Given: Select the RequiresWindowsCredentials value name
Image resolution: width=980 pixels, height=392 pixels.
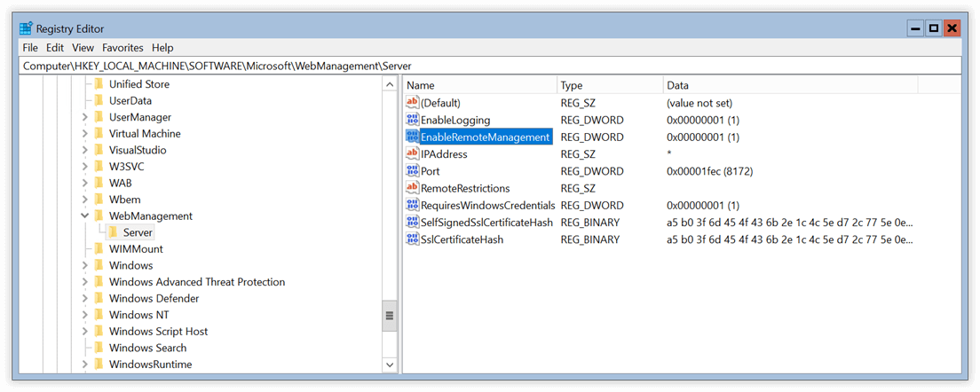Looking at the screenshot, I should click(488, 205).
